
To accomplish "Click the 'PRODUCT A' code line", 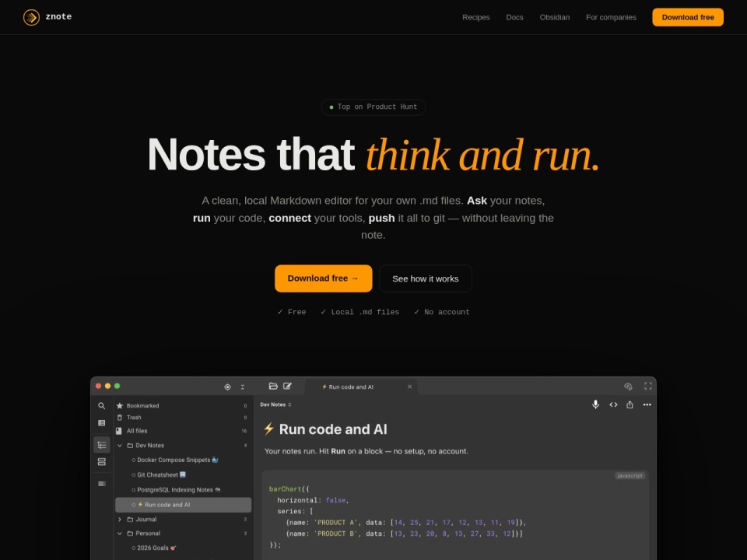I will coord(406,523).
